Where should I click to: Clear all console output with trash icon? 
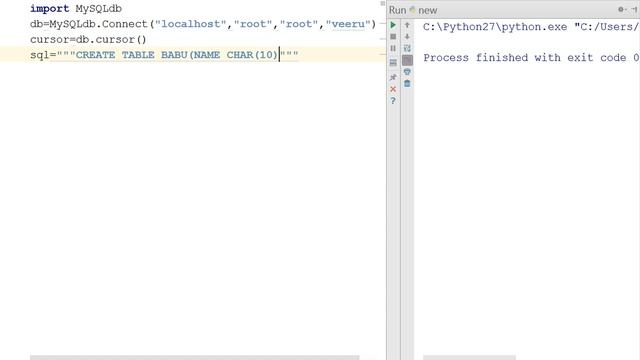click(x=407, y=84)
